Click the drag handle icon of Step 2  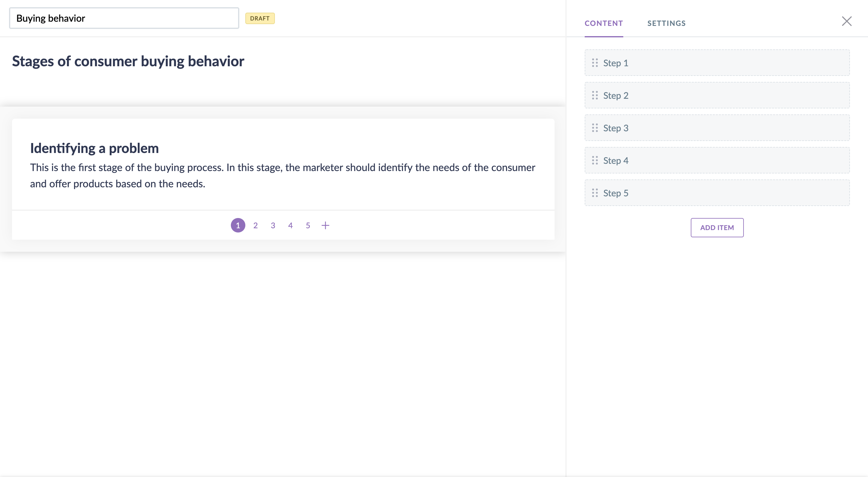tap(595, 95)
